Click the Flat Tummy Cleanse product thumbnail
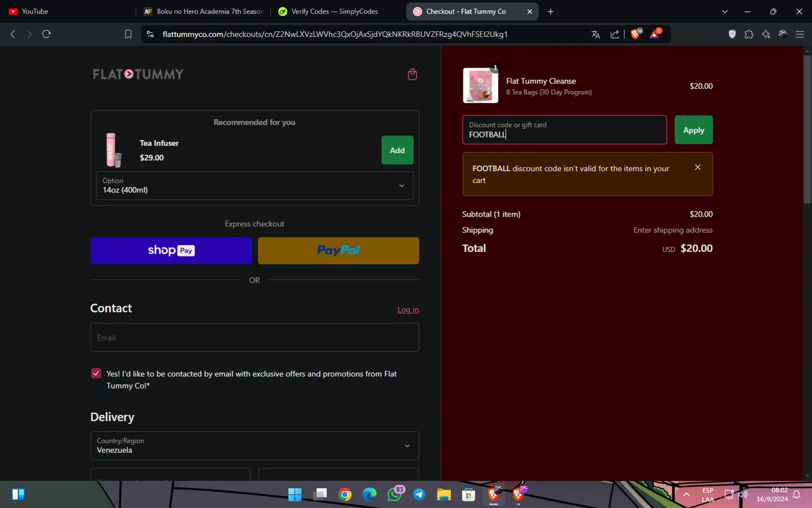Screen dimensions: 812x508 pyautogui.click(x=481, y=86)
